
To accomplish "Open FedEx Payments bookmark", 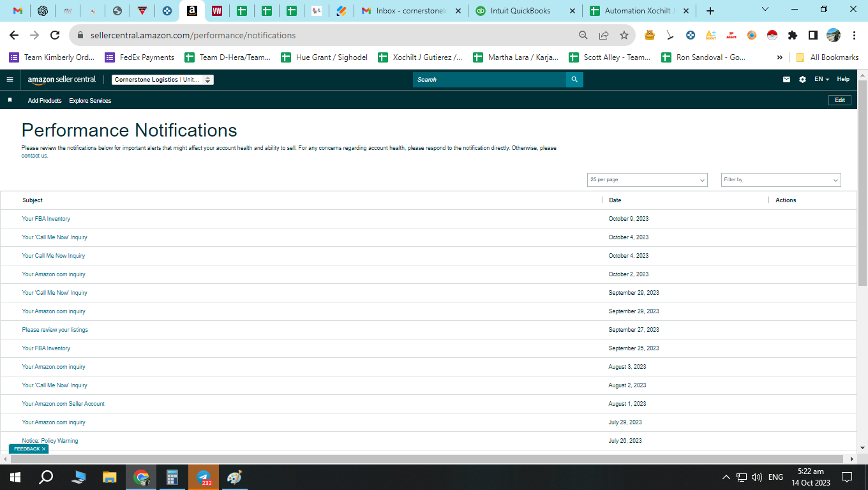I will pos(140,57).
